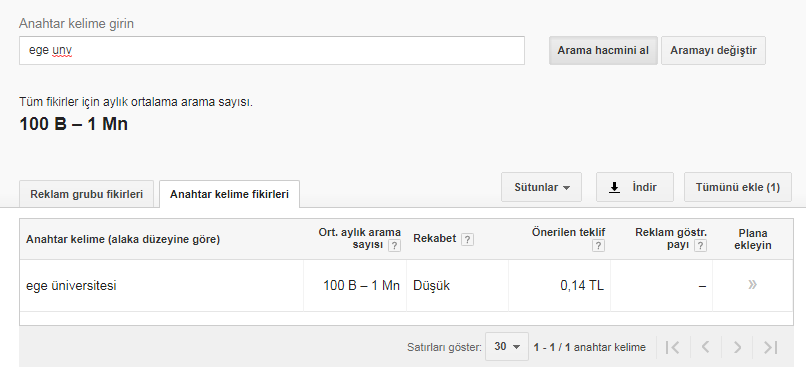Go to first page of results

pos(672,347)
